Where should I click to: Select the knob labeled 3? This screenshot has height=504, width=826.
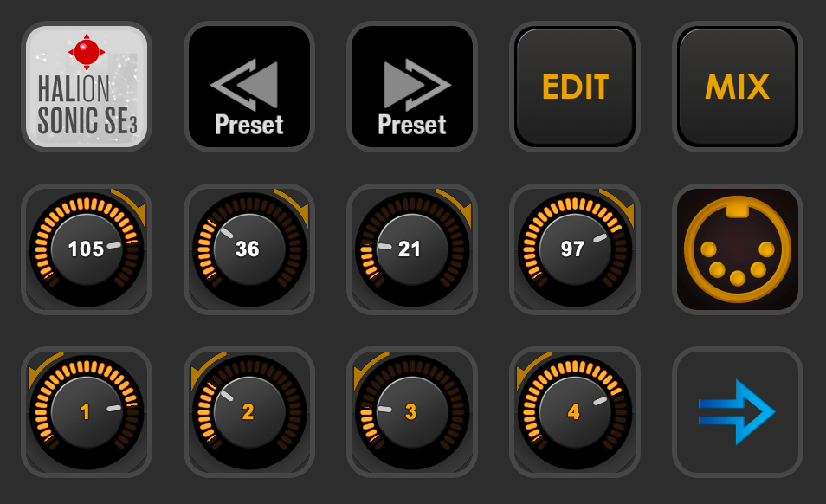coord(412,412)
